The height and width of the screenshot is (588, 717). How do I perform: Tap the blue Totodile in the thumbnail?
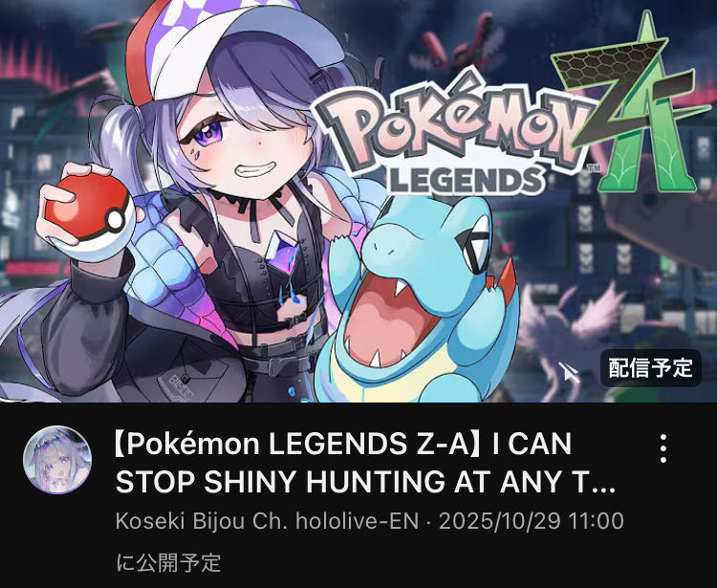point(423,302)
